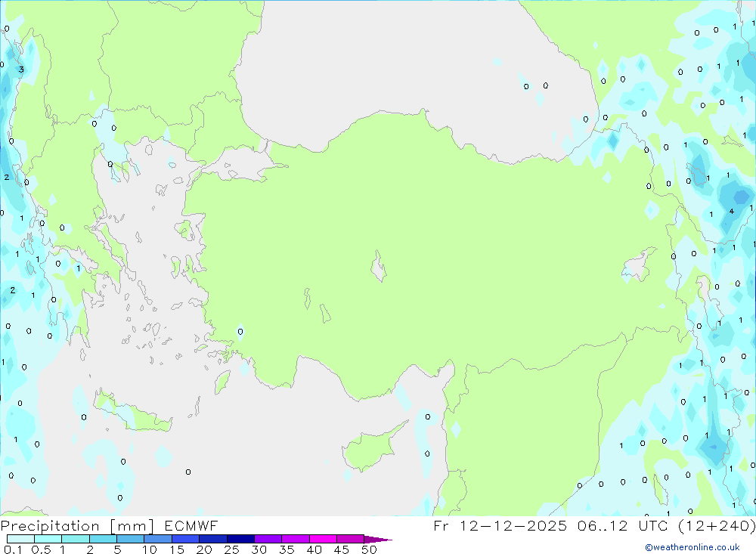Select the 2–5 mm legend color

(x=103, y=539)
